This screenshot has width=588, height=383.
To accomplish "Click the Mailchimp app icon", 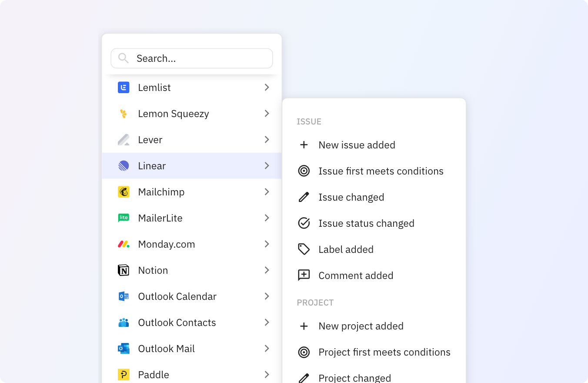I will click(x=124, y=192).
